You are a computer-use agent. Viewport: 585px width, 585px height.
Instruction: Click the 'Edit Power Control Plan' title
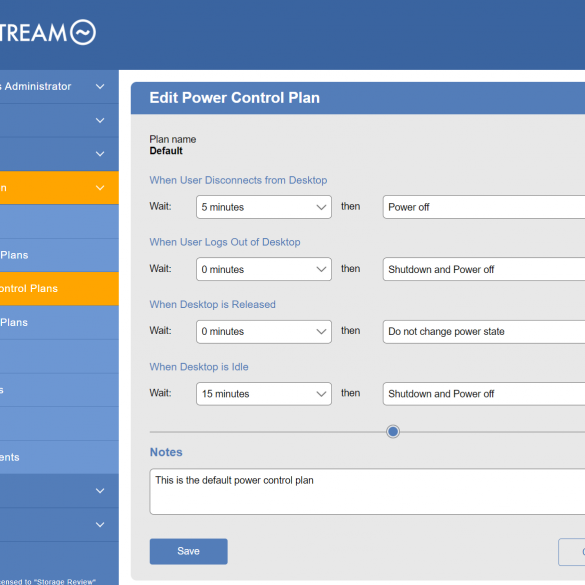[x=234, y=98]
